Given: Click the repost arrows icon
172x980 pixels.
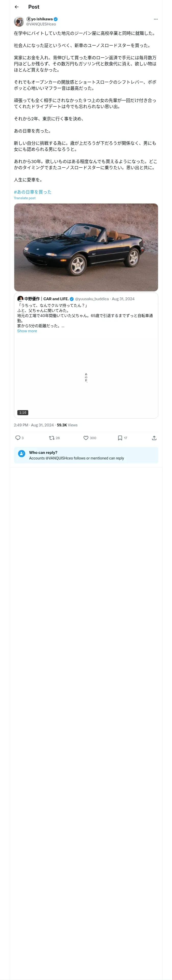Looking at the screenshot, I should [x=51, y=438].
